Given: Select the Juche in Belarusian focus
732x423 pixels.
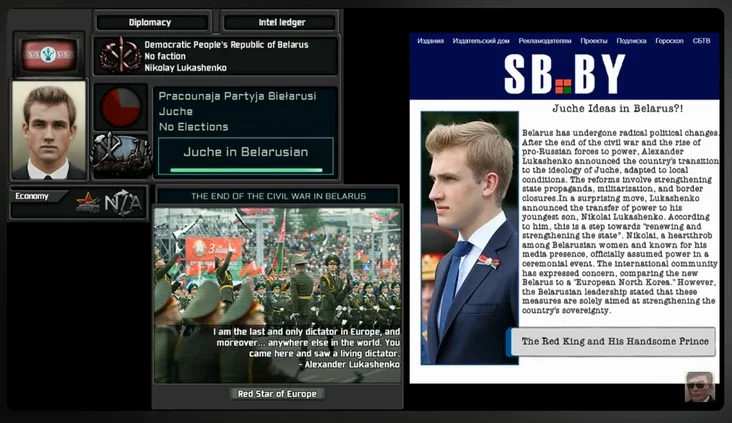Looking at the screenshot, I should 246,156.
